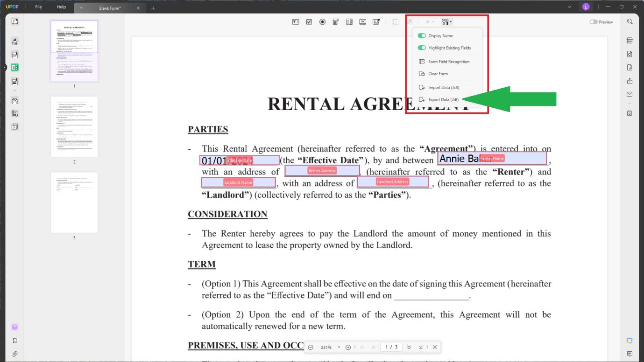This screenshot has width=644, height=362.
Task: Select the Checkbox form field tool
Action: [309, 21]
